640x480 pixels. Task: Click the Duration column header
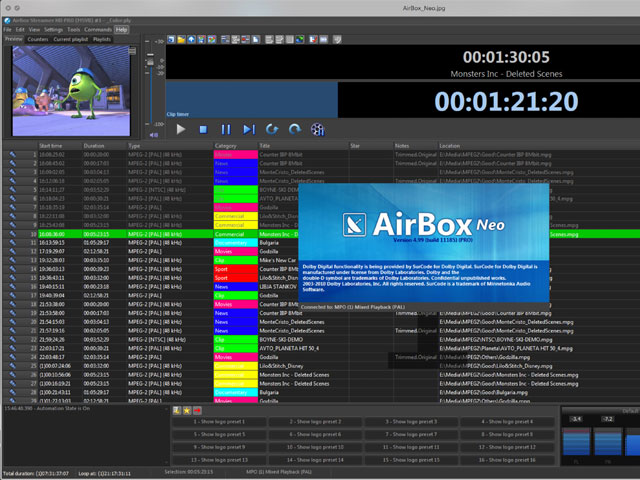click(104, 146)
